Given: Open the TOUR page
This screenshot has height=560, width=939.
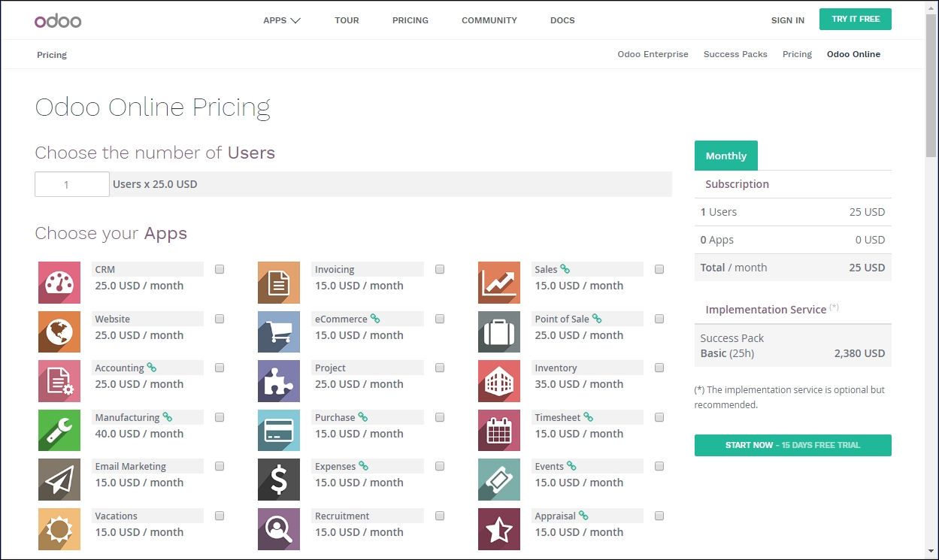Looking at the screenshot, I should coord(347,20).
